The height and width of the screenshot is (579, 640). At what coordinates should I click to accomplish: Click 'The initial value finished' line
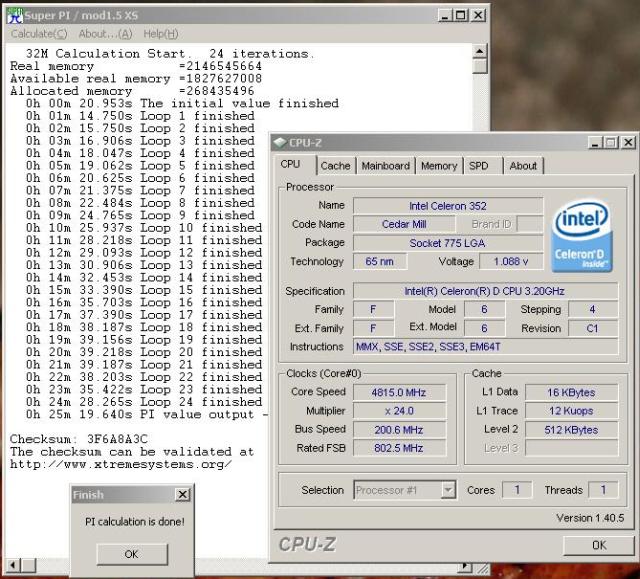pos(182,104)
